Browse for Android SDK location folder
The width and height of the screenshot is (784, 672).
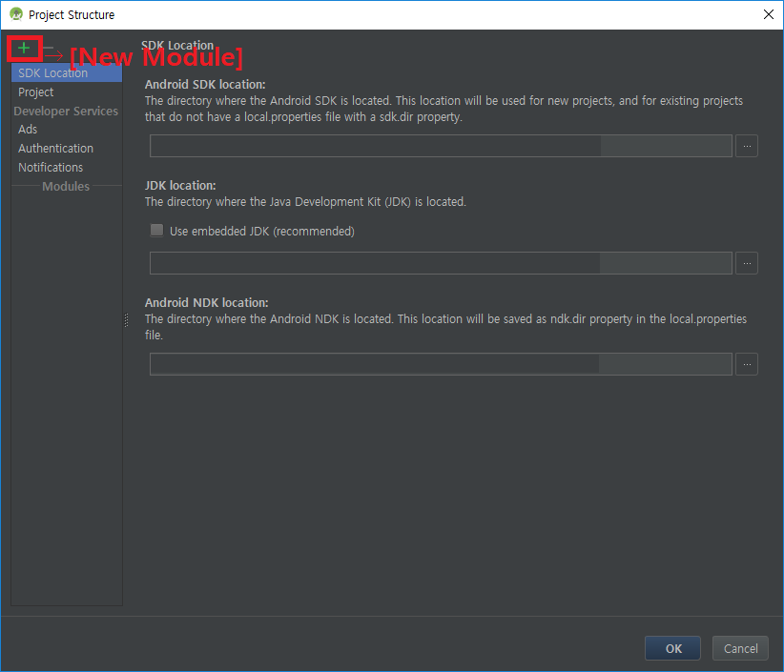(x=747, y=146)
